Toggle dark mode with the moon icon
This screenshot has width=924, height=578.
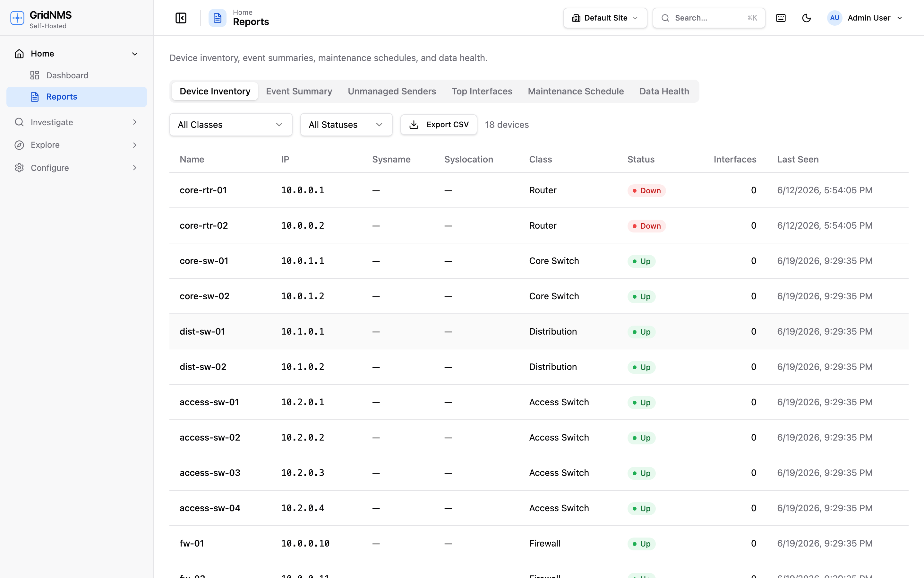coord(806,18)
